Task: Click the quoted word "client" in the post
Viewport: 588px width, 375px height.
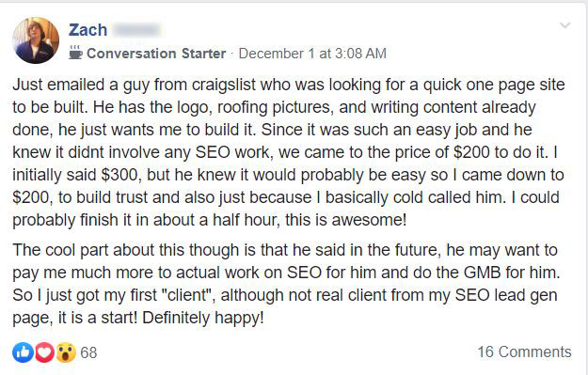Action: 187,295
